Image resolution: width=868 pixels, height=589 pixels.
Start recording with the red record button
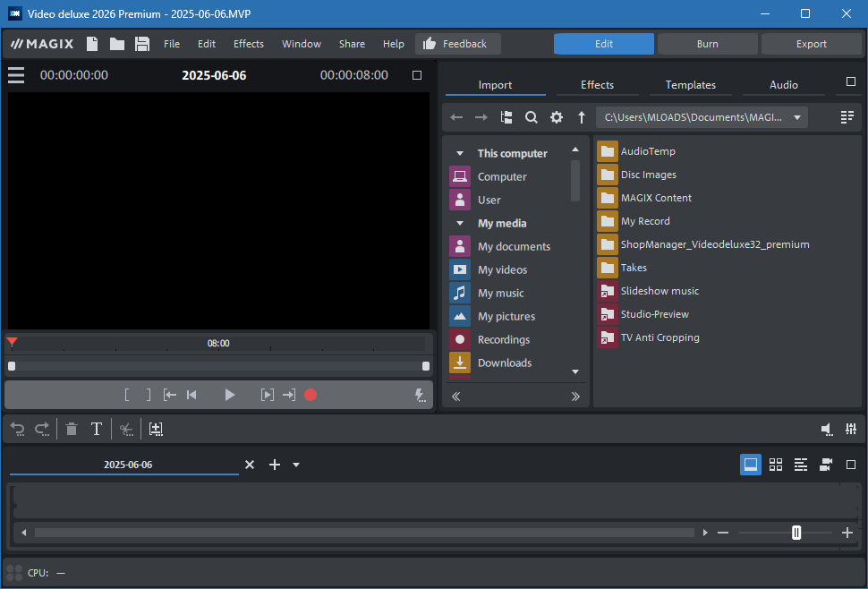point(311,395)
